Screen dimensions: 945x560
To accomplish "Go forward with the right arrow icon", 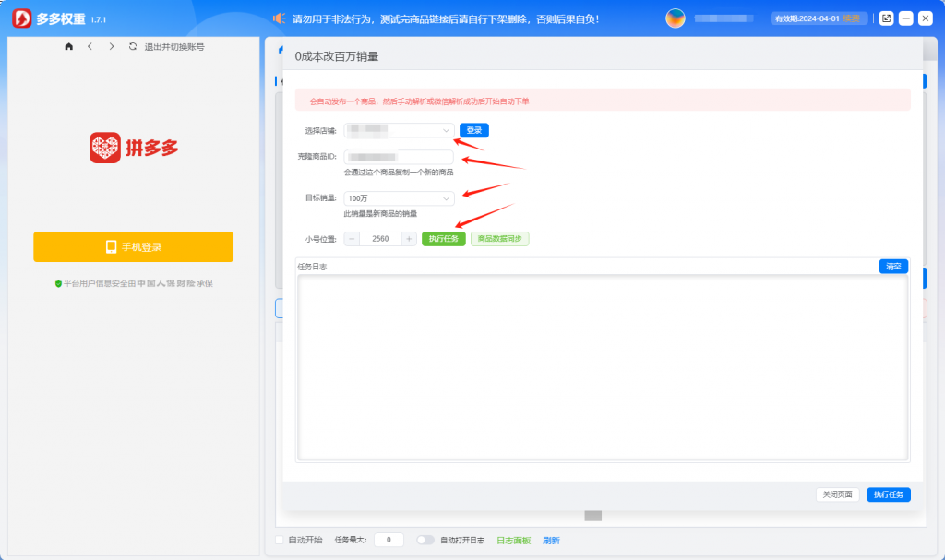I will point(112,46).
